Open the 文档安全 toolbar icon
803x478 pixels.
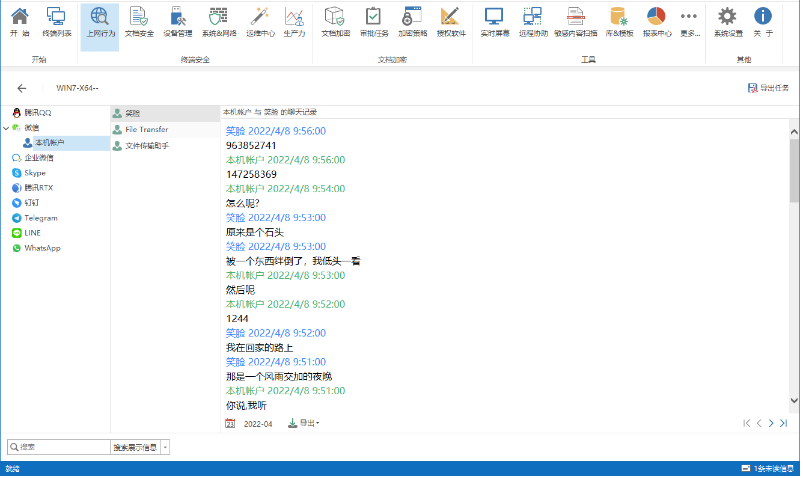(139, 21)
